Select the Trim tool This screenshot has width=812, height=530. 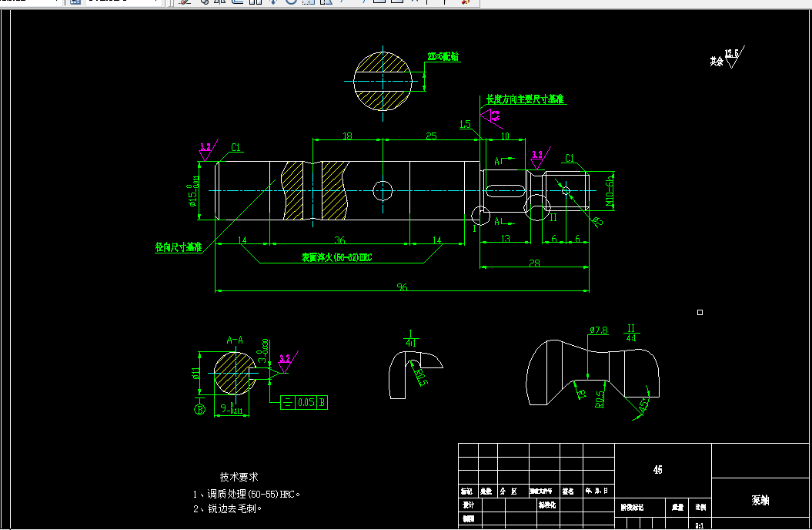tap(341, 2)
